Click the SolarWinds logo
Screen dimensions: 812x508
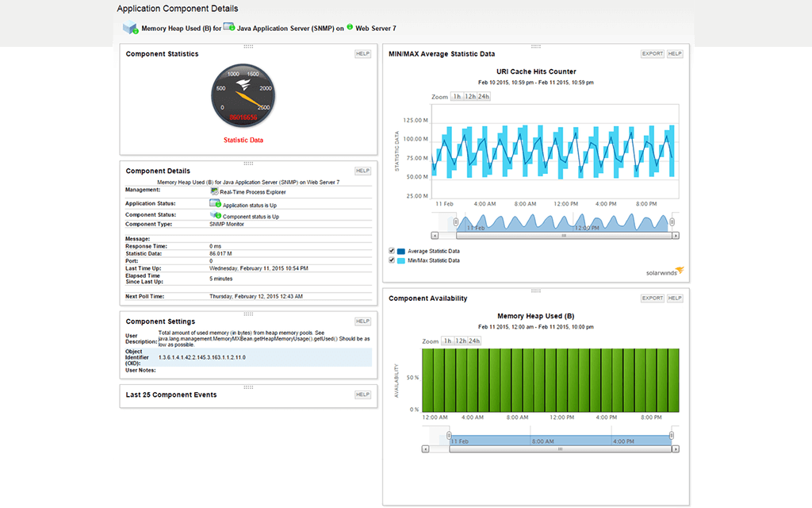pyautogui.click(x=664, y=270)
